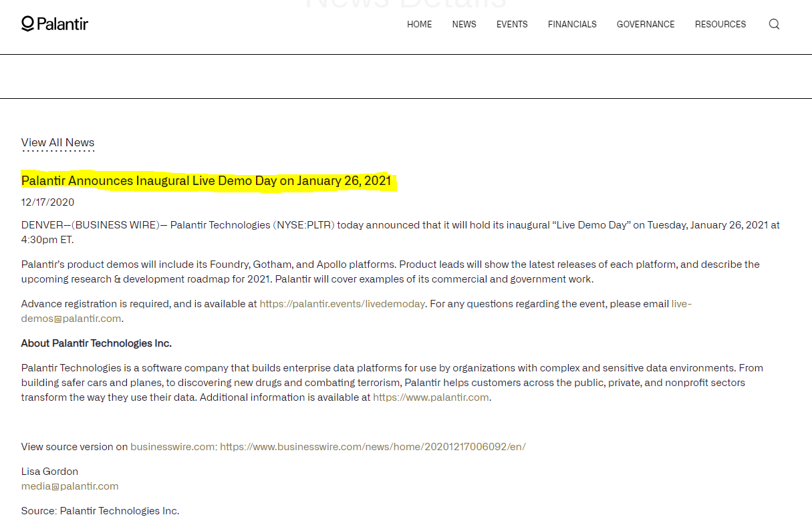Click the 'DENVER—(BUSINESS WIRE)' dateline text
This screenshot has width=812, height=529.
coord(90,224)
